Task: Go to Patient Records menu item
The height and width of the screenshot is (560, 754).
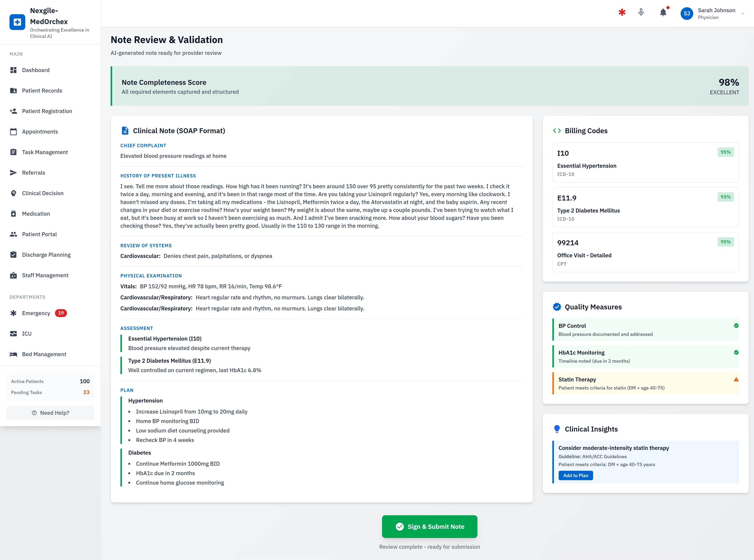Action: [x=42, y=91]
